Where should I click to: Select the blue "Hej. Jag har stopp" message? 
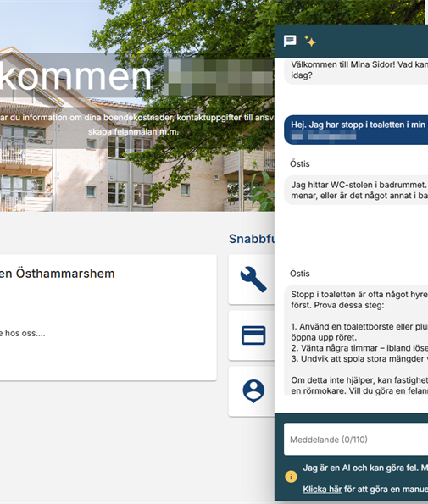point(356,130)
